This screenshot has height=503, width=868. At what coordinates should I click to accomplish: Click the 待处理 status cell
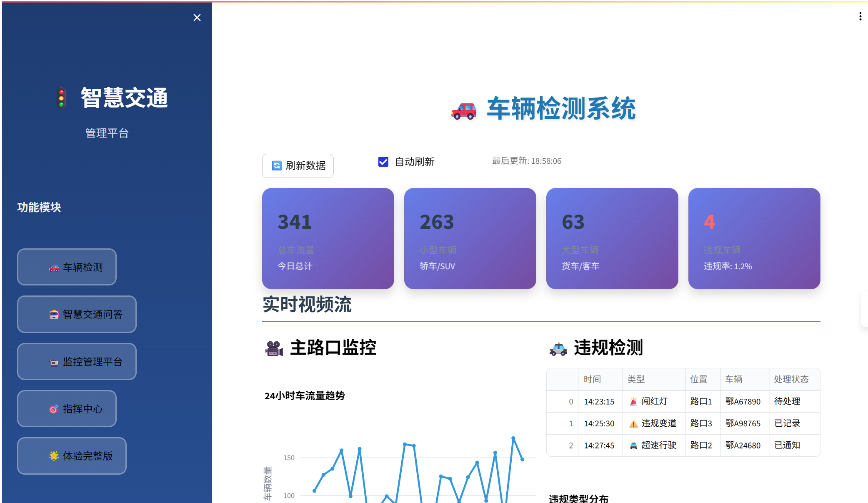coord(794,401)
